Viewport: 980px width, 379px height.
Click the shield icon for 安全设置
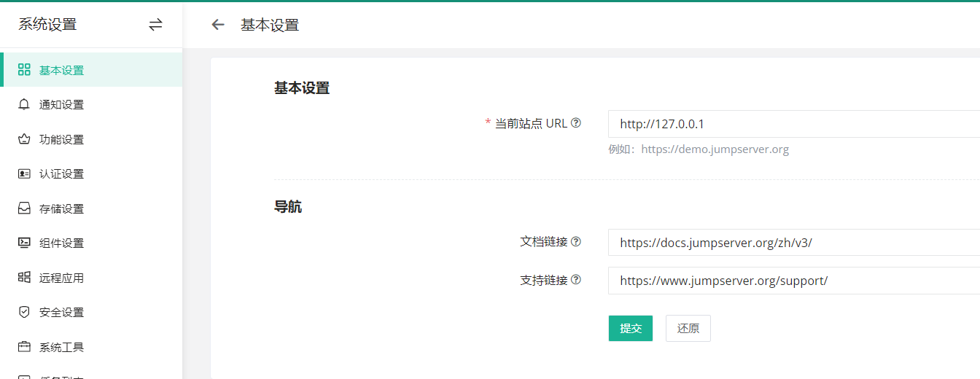(24, 312)
